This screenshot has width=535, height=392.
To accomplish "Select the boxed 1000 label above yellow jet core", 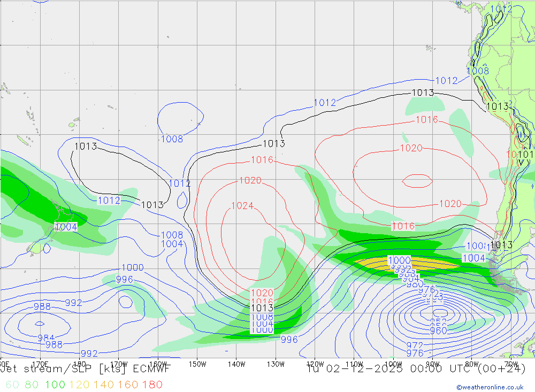I will click(399, 260).
